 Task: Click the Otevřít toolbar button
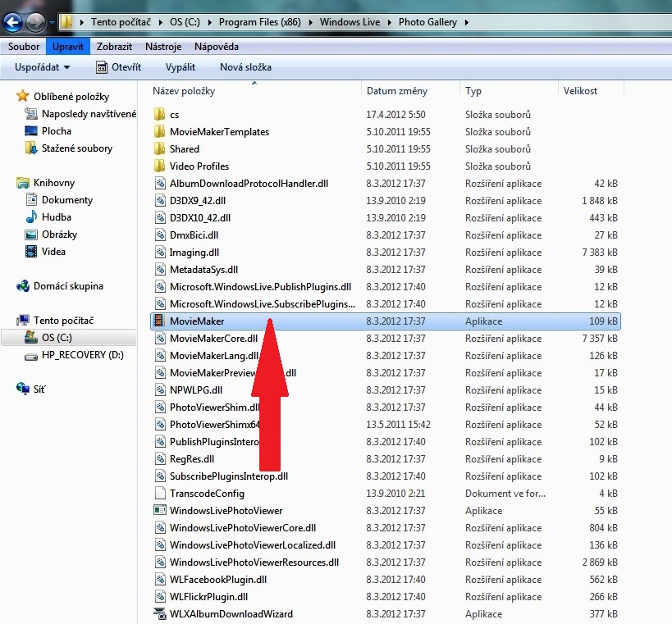tap(118, 67)
